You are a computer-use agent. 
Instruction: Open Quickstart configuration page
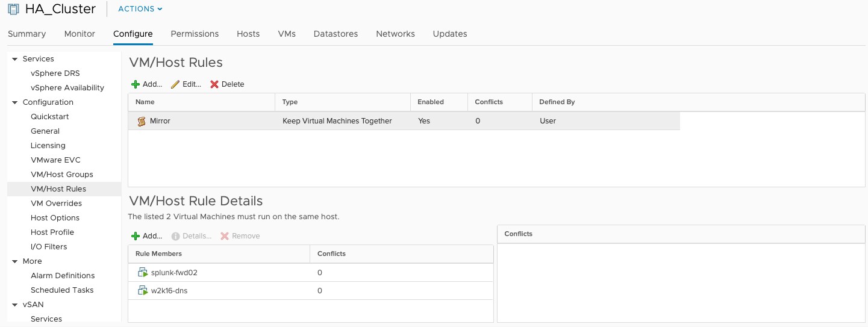coord(50,117)
